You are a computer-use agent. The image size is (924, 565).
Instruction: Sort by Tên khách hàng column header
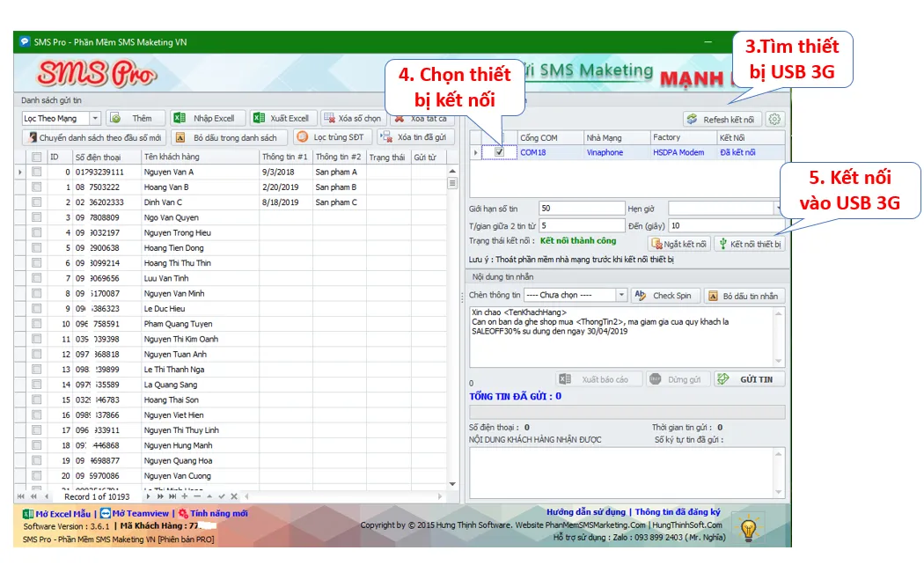click(x=199, y=157)
